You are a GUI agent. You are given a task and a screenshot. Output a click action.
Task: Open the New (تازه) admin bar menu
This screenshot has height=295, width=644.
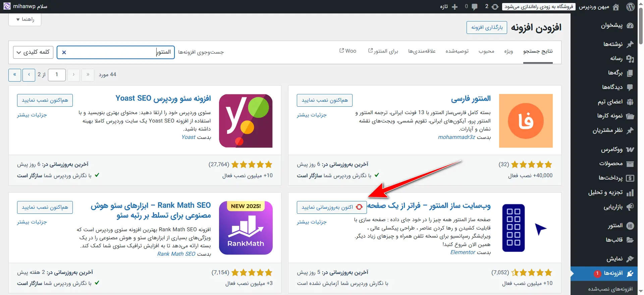coord(449,7)
